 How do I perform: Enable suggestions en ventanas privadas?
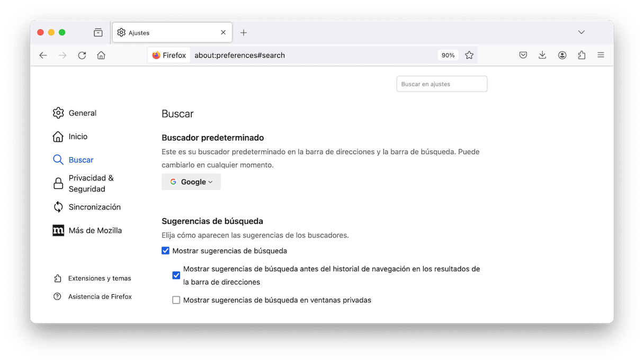176,300
